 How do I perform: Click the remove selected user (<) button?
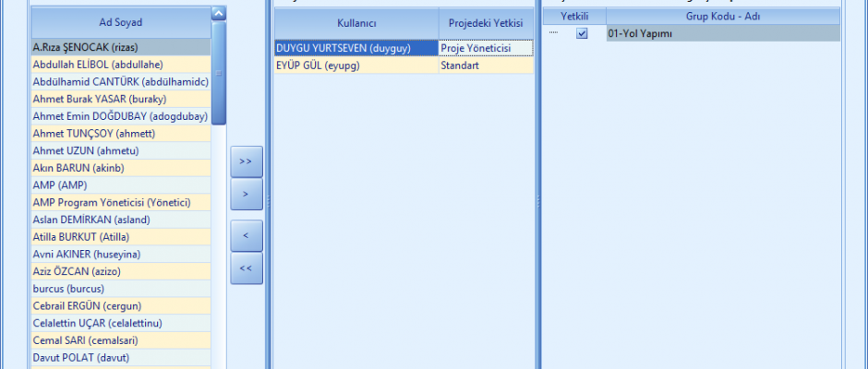pos(246,235)
